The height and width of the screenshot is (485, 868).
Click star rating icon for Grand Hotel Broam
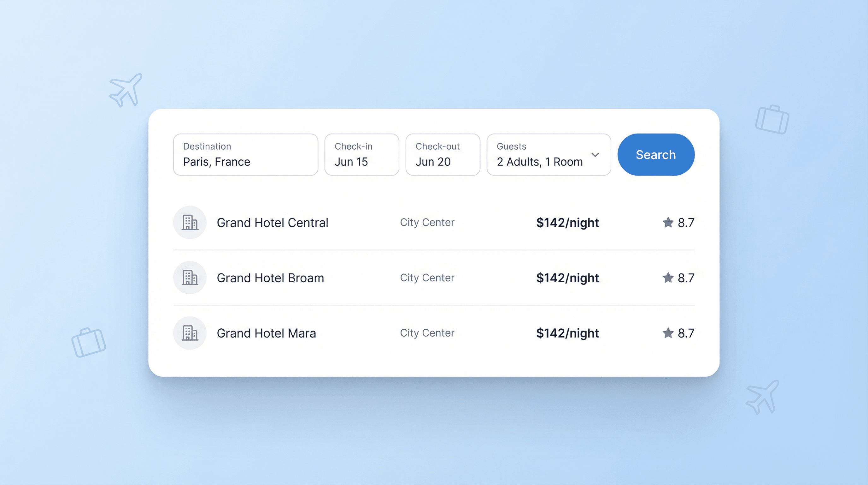pos(668,278)
